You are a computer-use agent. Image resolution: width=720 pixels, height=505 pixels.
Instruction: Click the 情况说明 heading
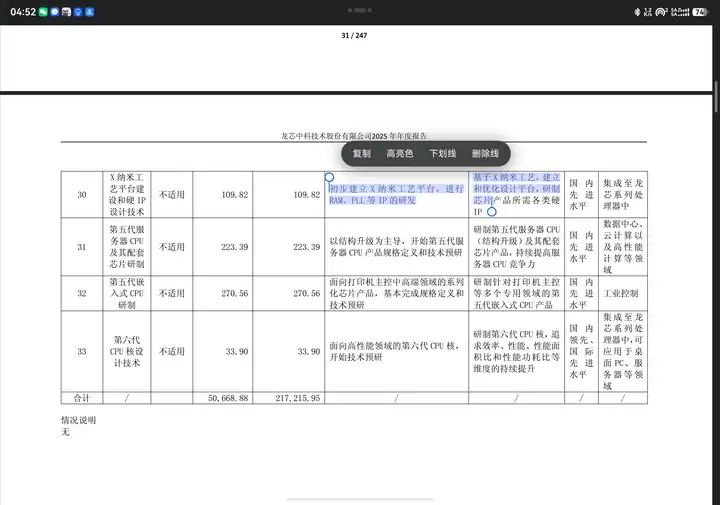(x=79, y=420)
